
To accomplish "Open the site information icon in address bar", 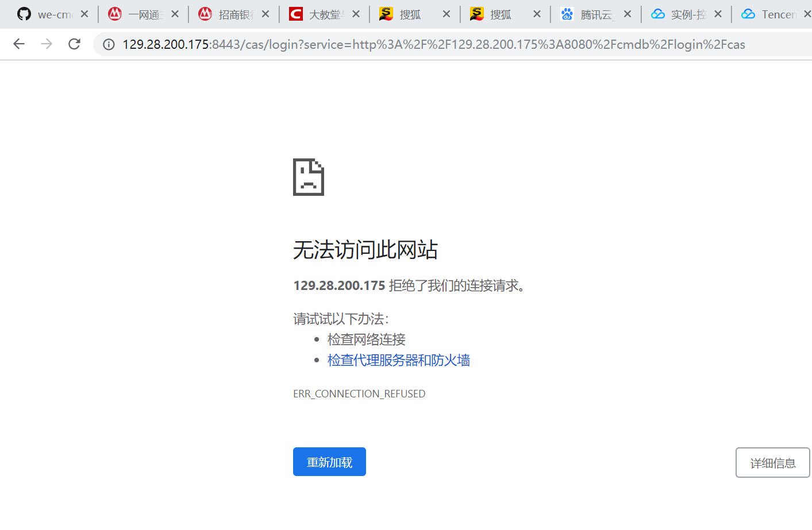I will click(109, 44).
